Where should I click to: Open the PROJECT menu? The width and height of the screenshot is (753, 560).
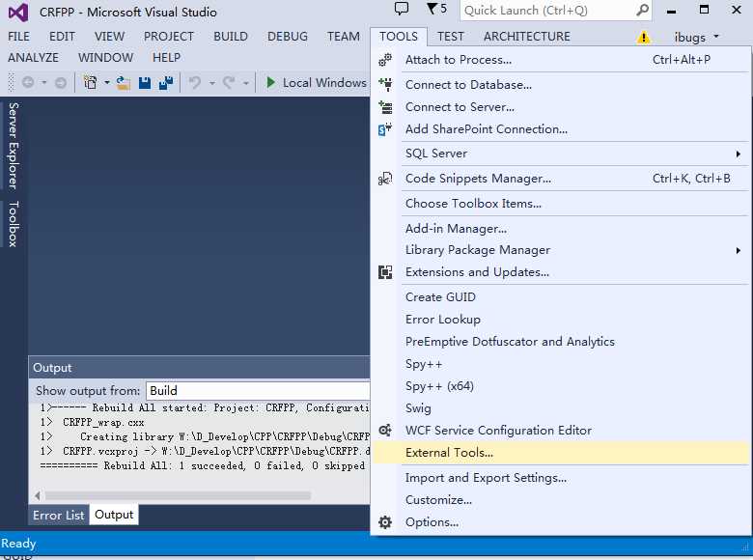(169, 37)
